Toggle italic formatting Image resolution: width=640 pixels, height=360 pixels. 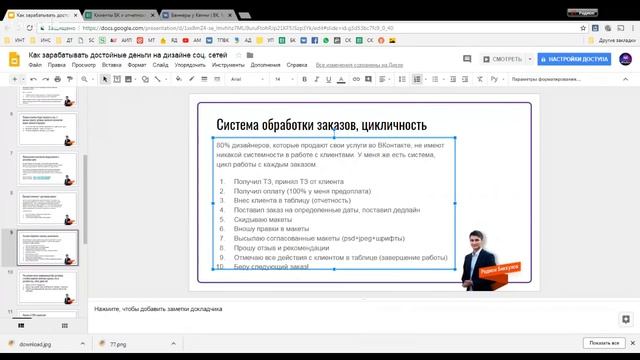(316, 79)
